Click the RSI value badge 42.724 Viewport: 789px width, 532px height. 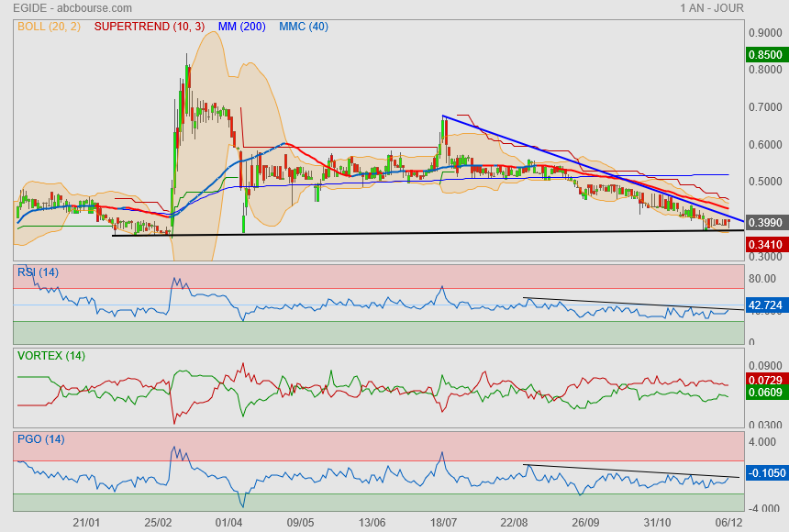point(765,305)
